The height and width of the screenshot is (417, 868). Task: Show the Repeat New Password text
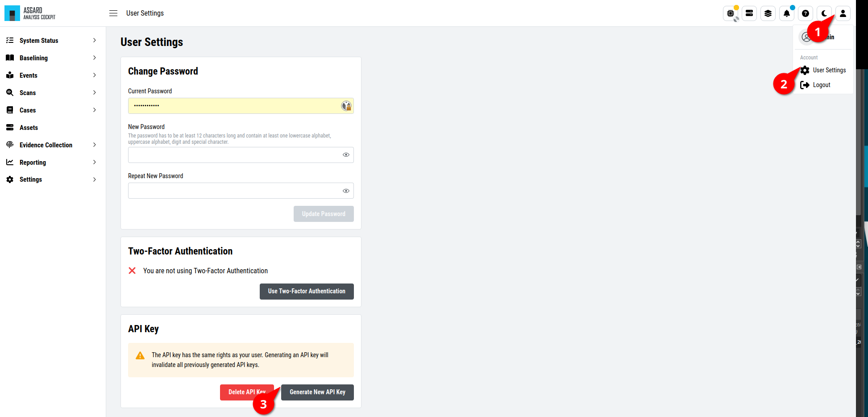(x=346, y=191)
